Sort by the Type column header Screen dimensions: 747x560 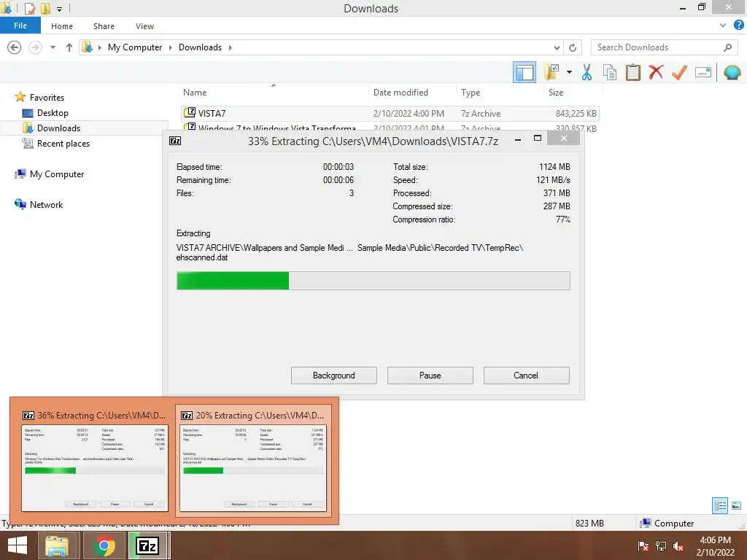[499, 93]
